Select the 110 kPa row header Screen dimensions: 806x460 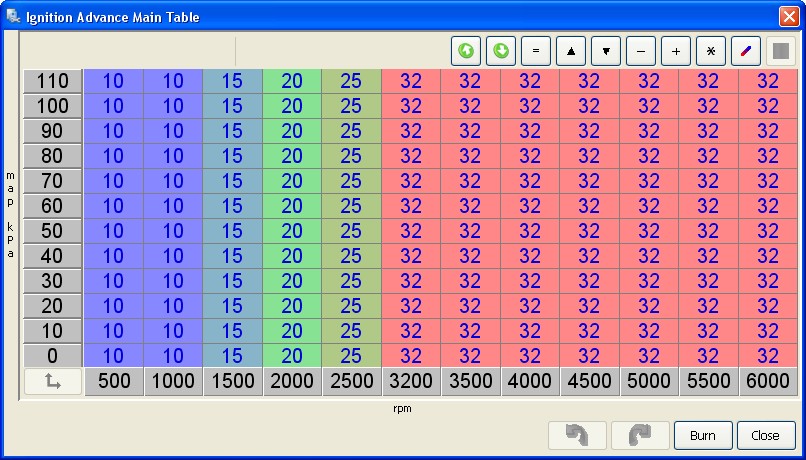(x=53, y=81)
